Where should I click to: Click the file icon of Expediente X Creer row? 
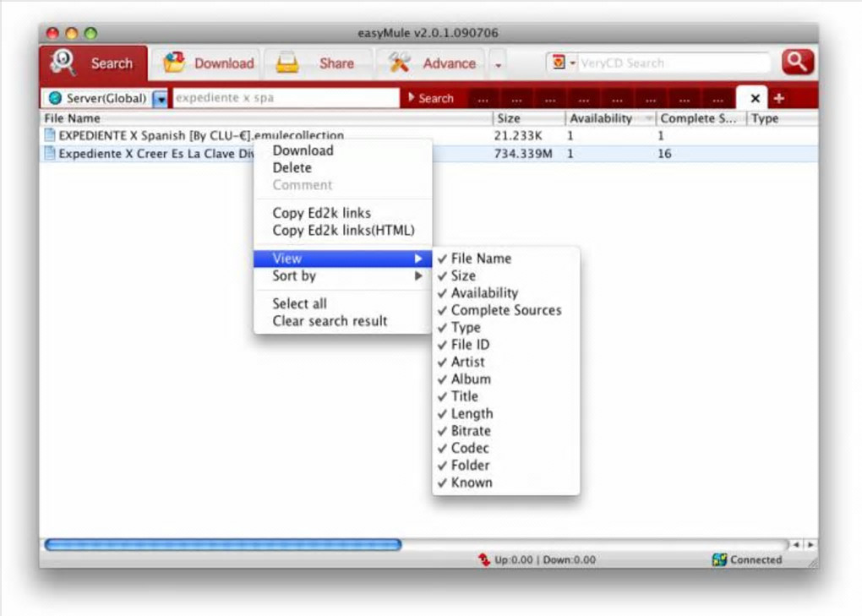[50, 153]
